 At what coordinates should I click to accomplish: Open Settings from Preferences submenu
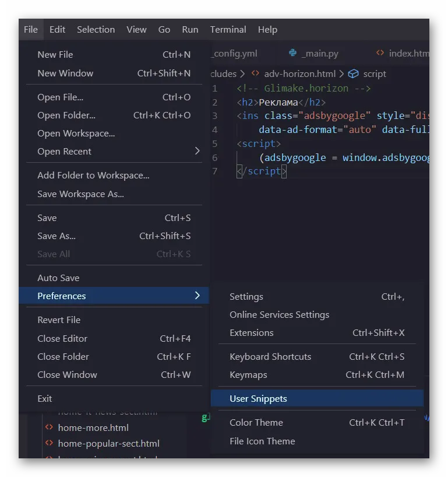click(317, 297)
